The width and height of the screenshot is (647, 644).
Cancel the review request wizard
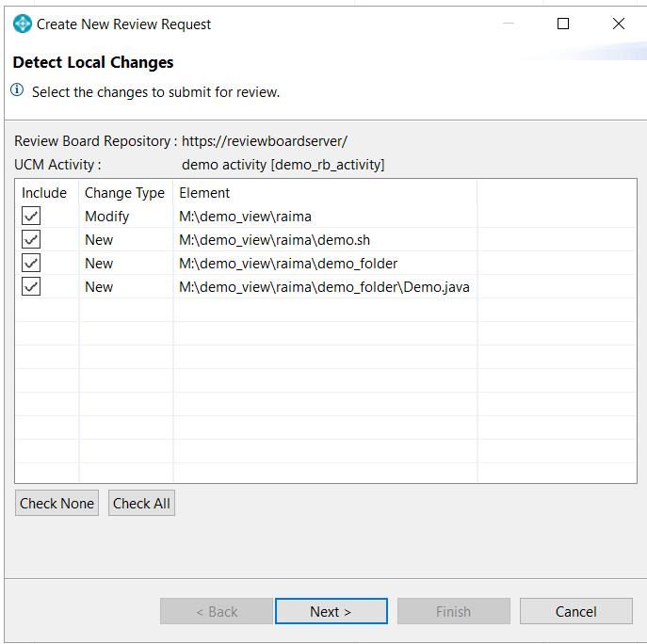click(576, 611)
